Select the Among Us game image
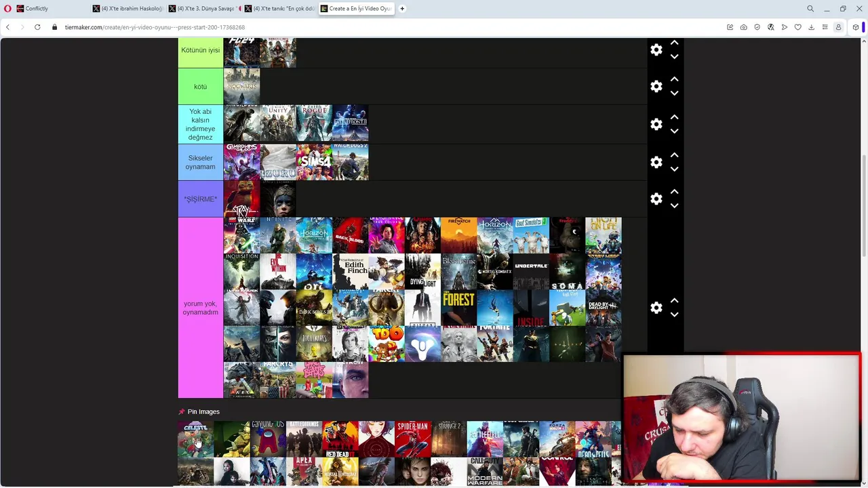This screenshot has height=488, width=868. [268, 439]
